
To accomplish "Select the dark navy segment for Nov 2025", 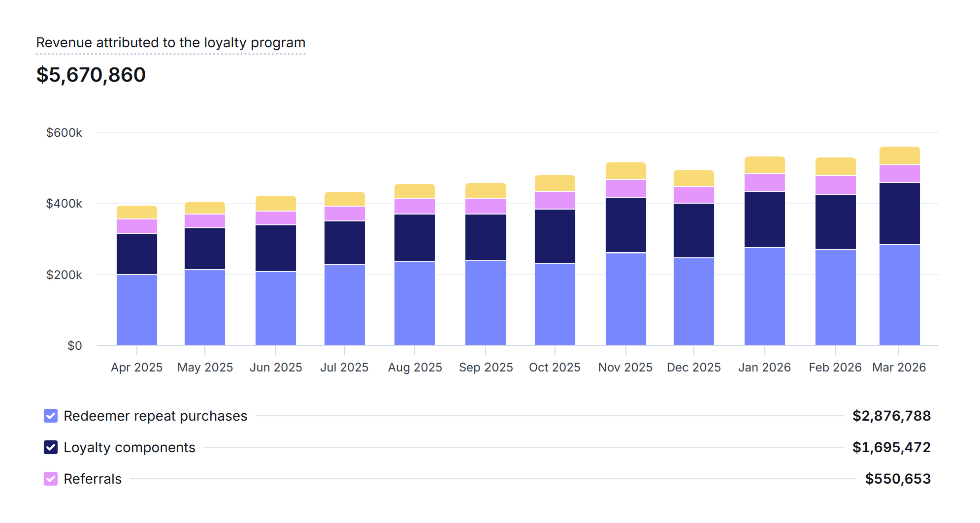I will (625, 225).
